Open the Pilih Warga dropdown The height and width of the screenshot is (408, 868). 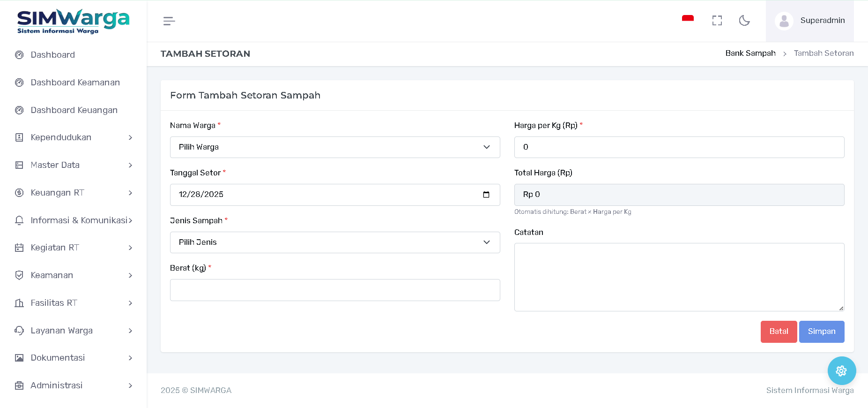point(334,147)
